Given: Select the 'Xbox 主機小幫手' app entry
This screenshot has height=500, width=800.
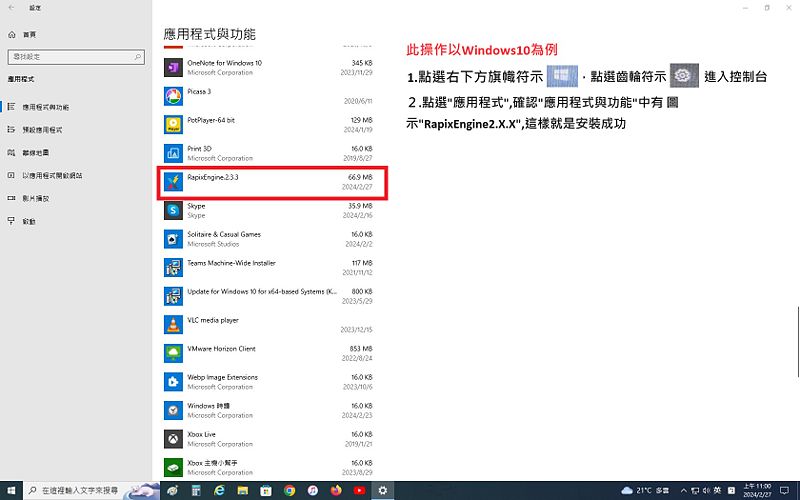Looking at the screenshot, I should click(x=269, y=467).
